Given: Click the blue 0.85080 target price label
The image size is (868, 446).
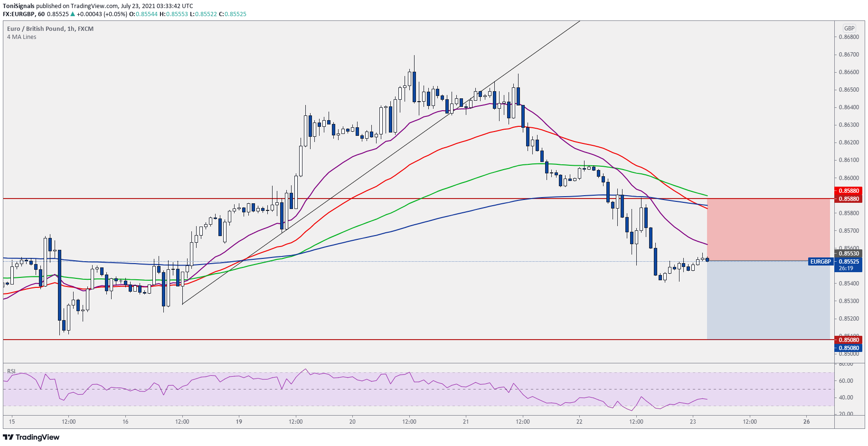Looking at the screenshot, I should coord(849,348).
